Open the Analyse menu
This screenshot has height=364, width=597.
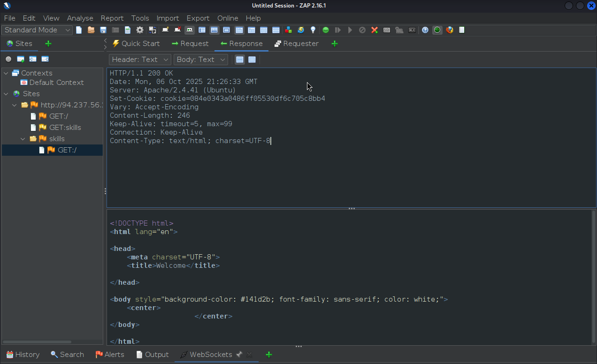pos(80,18)
